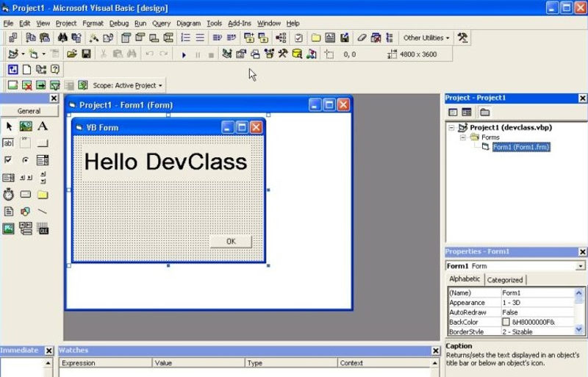This screenshot has width=588, height=377.
Task: Click the General toolbox header button
Action: point(29,111)
